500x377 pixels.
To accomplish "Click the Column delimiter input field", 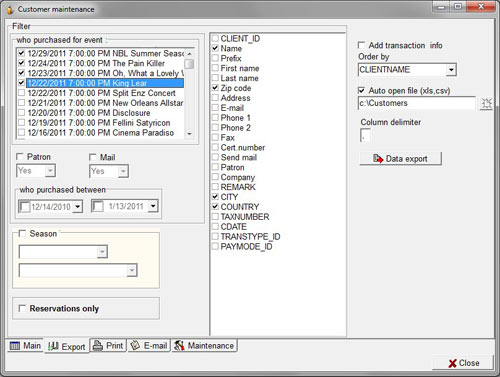I will click(x=365, y=136).
